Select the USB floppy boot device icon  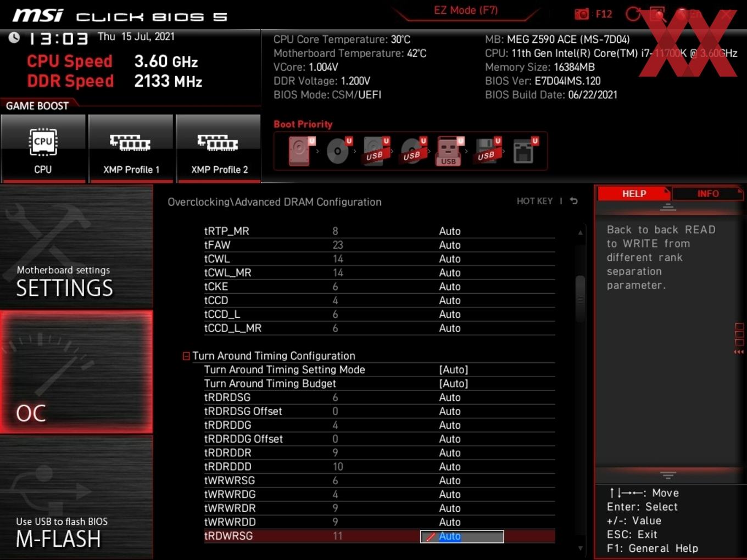point(487,151)
